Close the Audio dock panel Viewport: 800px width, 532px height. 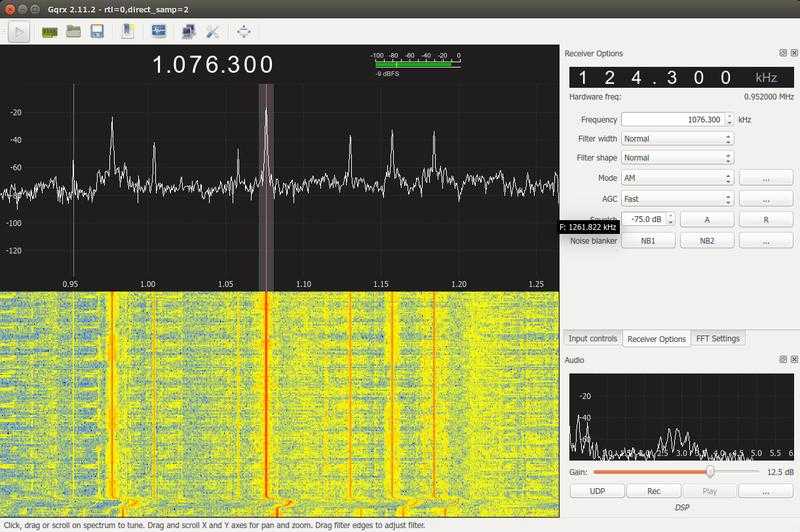click(x=794, y=359)
